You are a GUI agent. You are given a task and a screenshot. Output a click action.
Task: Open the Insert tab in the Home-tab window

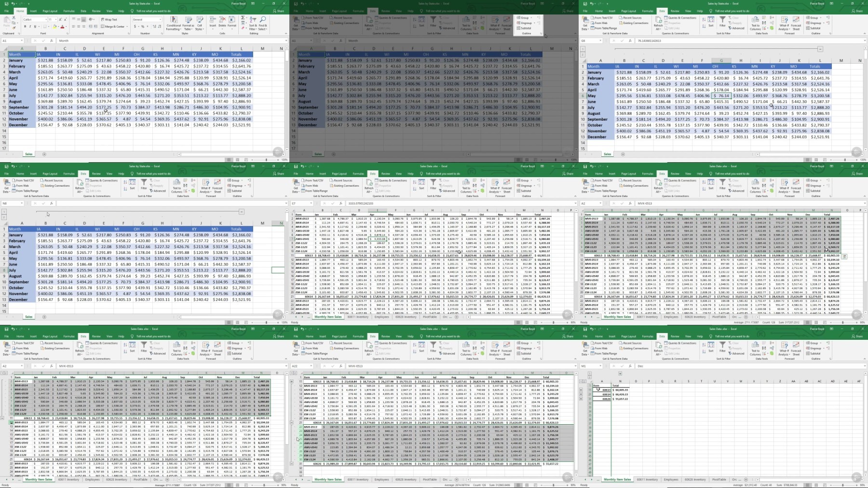33,11
